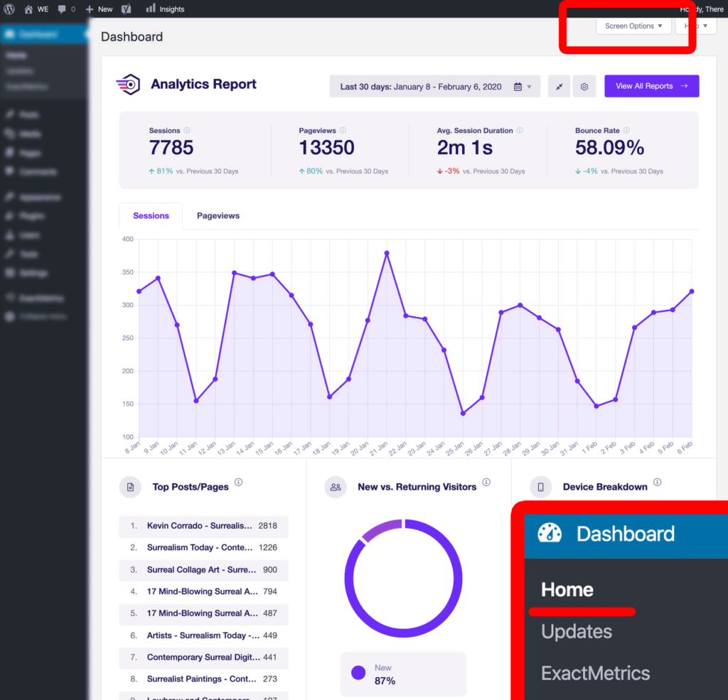Switch to the Pageviews tab
This screenshot has width=728, height=700.
click(x=218, y=215)
